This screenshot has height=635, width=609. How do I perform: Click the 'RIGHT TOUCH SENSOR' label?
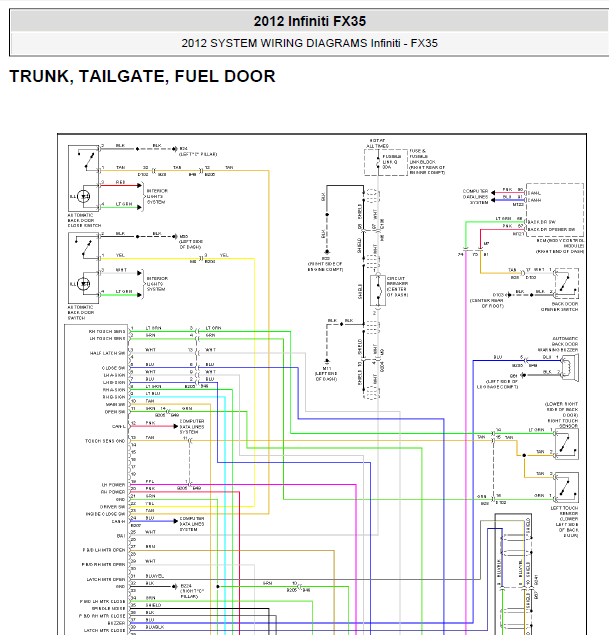click(563, 423)
